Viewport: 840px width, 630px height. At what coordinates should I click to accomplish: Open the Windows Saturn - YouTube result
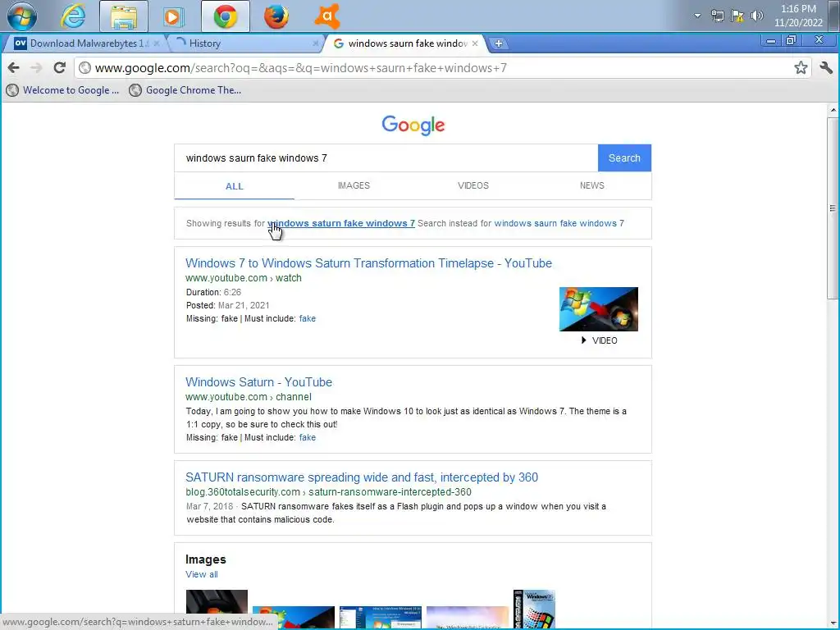click(x=258, y=382)
